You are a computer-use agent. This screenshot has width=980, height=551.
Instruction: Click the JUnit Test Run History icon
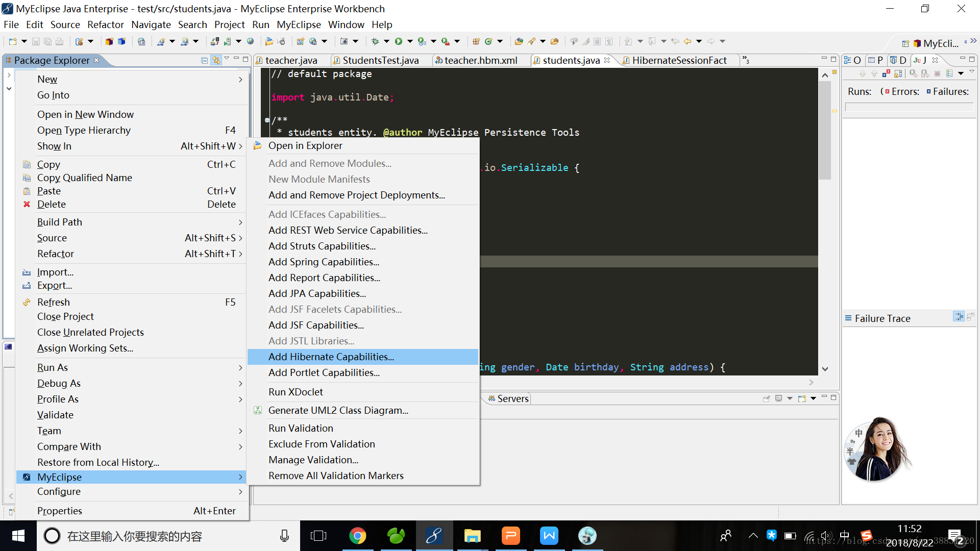[x=949, y=73]
